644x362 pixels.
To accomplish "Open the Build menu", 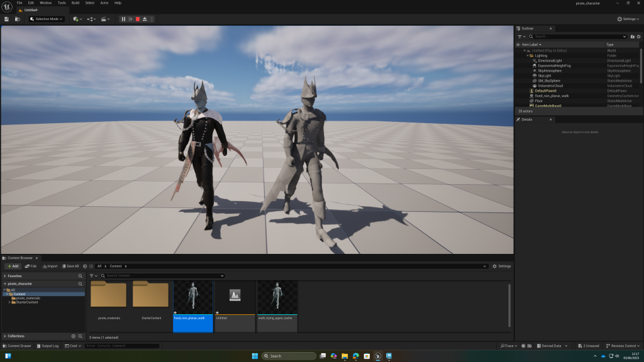I will [x=75, y=3].
